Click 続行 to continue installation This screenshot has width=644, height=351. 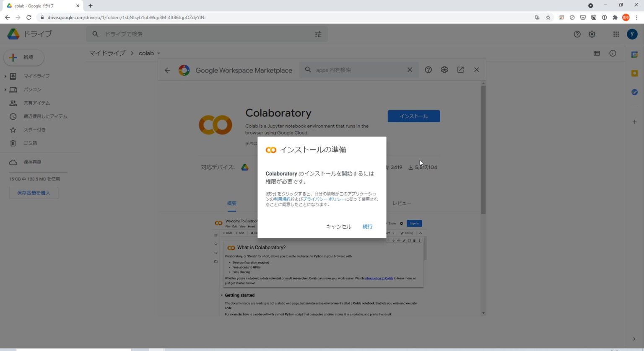click(x=367, y=226)
